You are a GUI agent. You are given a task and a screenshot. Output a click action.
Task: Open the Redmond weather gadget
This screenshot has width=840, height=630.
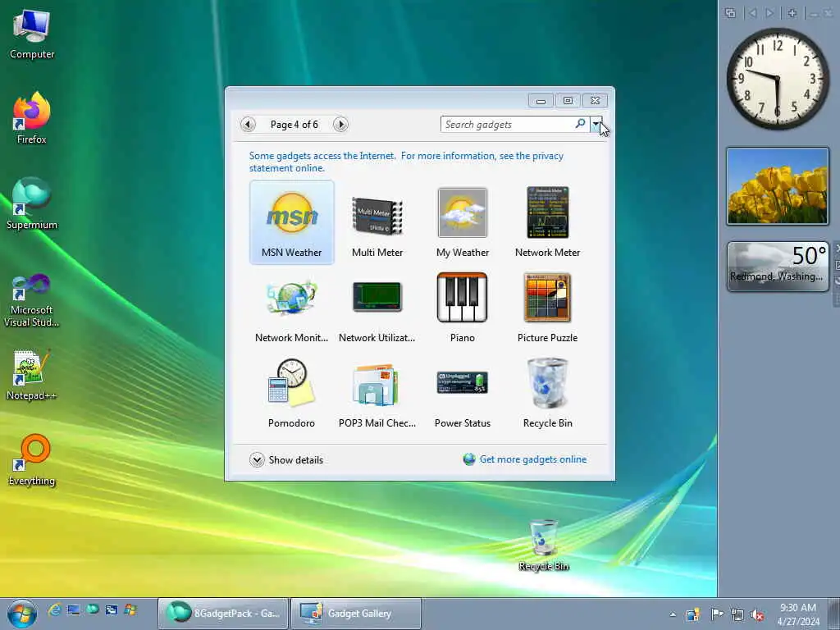tap(778, 267)
